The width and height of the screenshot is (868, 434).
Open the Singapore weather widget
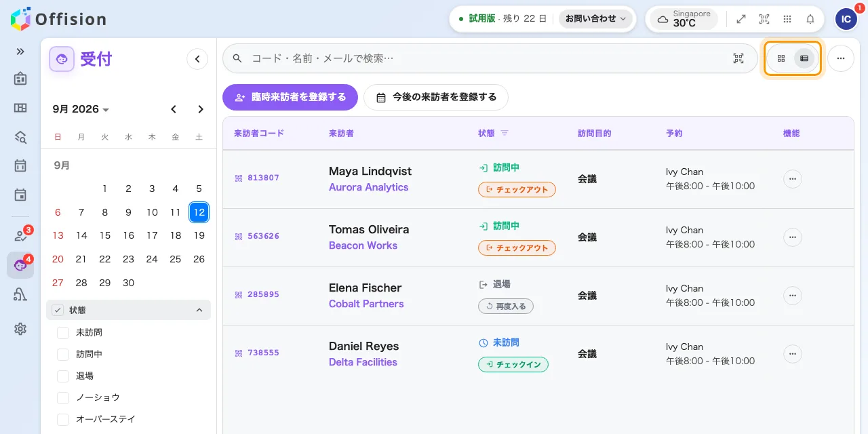(x=684, y=19)
